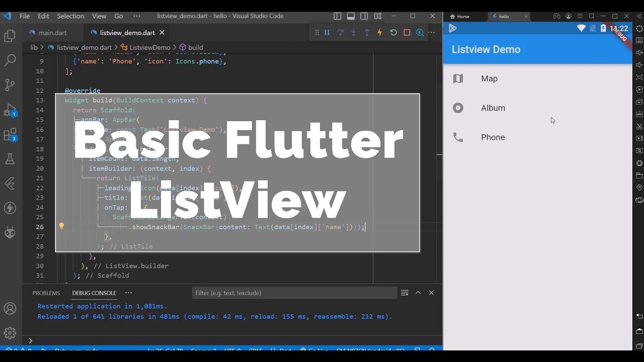Tap the Phone list item in emulator
Image resolution: width=644 pixels, height=362 pixels.
(537, 137)
